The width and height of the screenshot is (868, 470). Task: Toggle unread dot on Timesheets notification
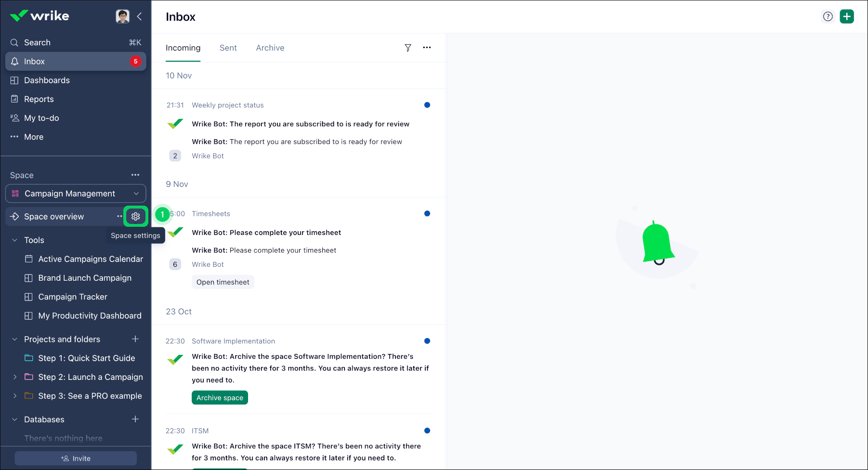pyautogui.click(x=427, y=214)
